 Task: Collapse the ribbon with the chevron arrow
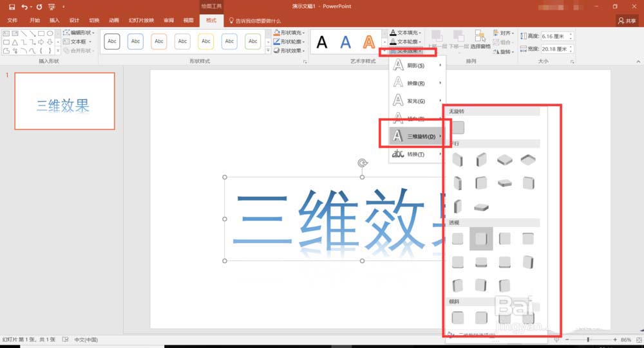[638, 62]
